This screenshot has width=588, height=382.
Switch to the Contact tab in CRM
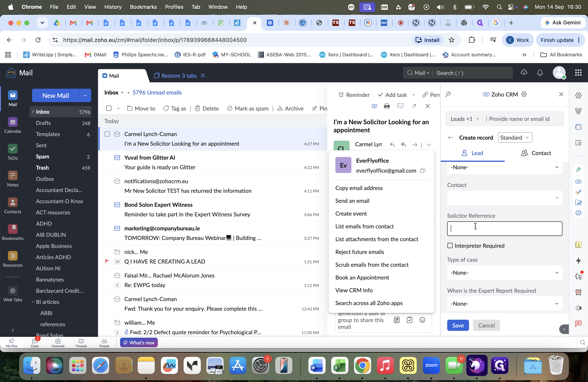click(536, 153)
